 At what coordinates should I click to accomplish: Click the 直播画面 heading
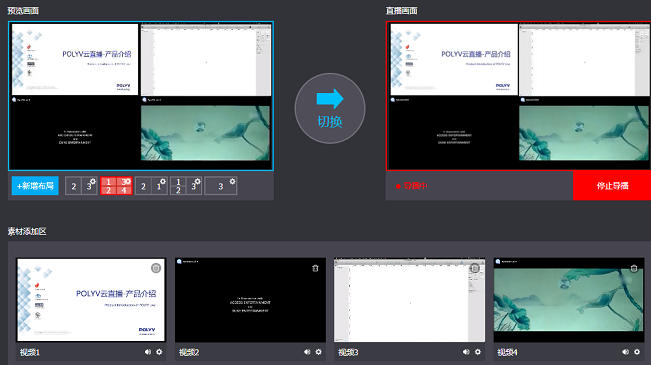pos(401,11)
